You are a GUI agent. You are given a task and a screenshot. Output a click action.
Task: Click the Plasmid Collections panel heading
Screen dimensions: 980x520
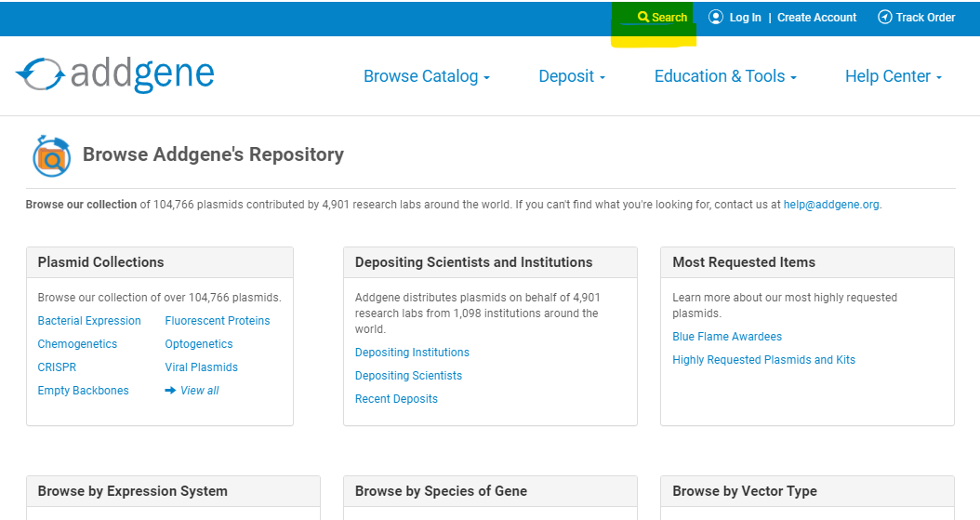pyautogui.click(x=100, y=262)
